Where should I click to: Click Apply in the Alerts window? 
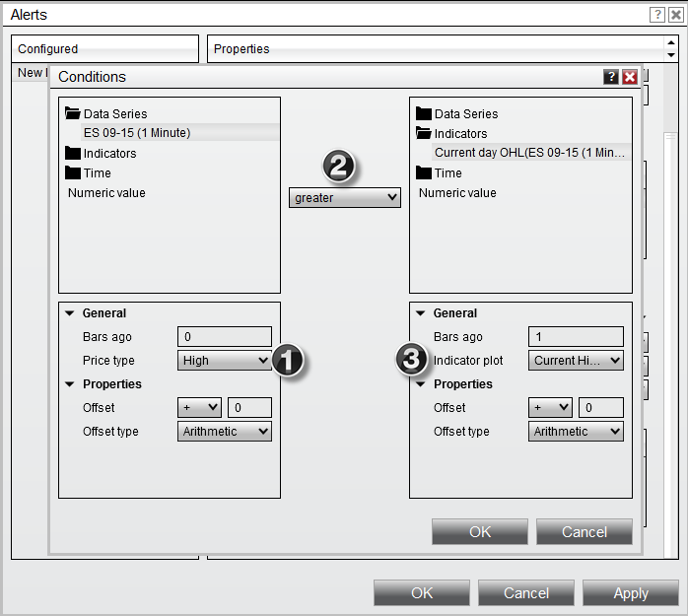coord(630,593)
